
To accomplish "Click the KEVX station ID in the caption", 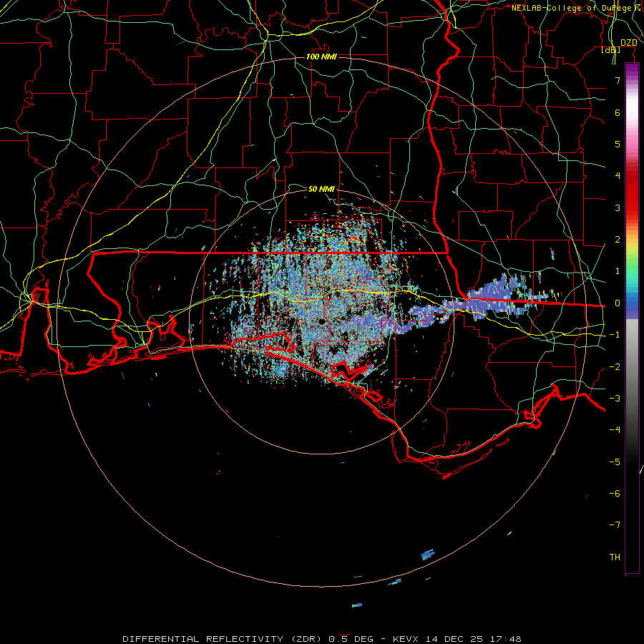I will [x=407, y=639].
